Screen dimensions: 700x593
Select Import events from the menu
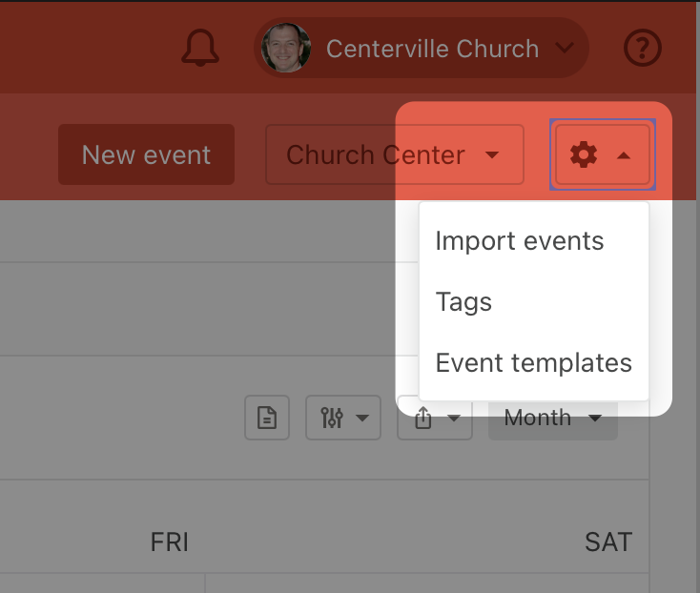click(x=519, y=241)
